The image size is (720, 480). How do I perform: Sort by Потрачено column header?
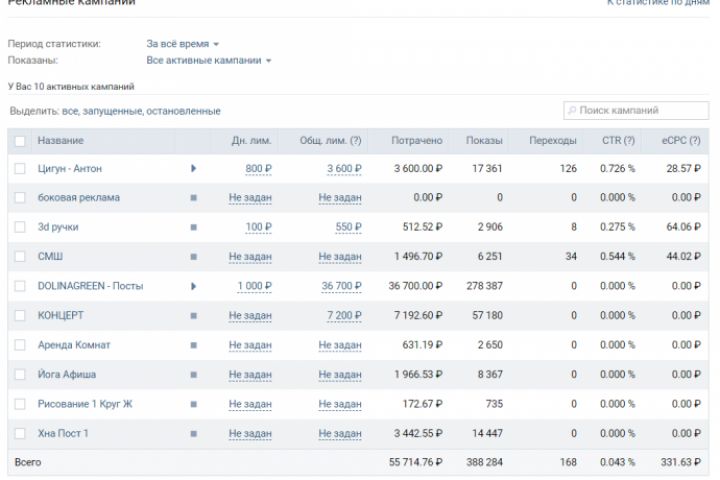[x=417, y=141]
